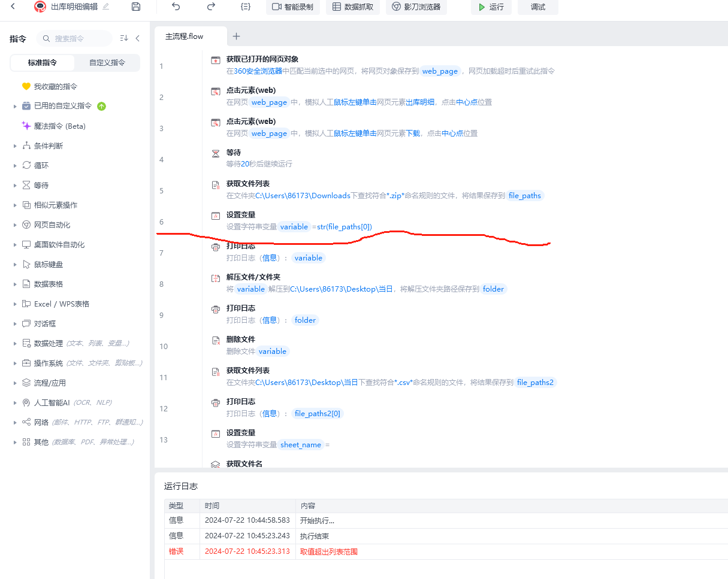
Task: Select the 数据处理 category
Action: pyautogui.click(x=49, y=343)
